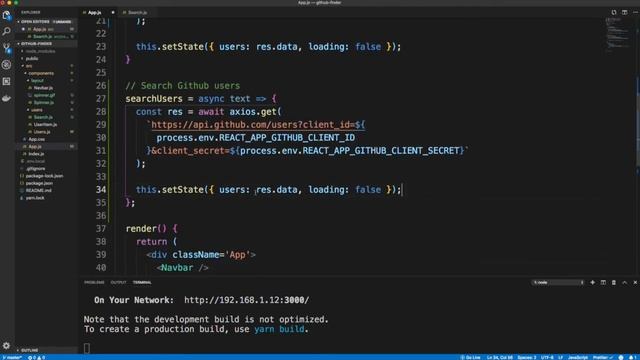Open App.css in the explorer
640x360 pixels.
tap(36, 139)
